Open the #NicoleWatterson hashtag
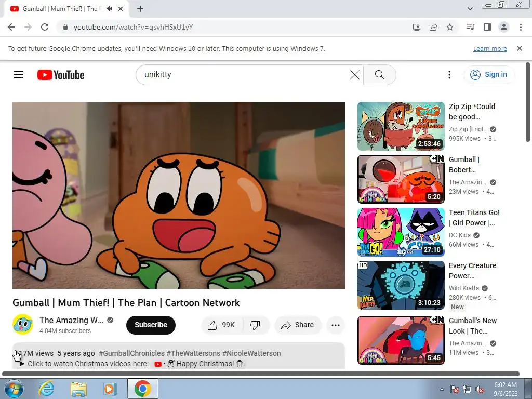 point(251,353)
